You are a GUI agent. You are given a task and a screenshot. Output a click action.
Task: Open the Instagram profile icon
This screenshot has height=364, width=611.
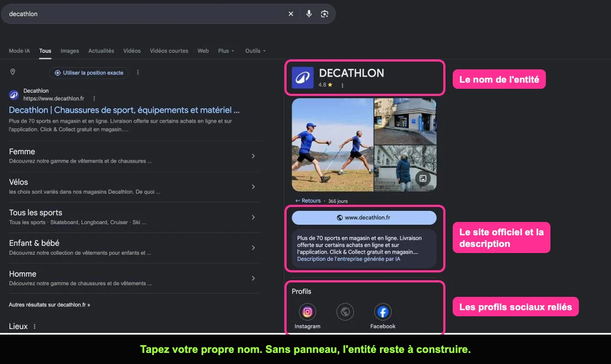click(x=307, y=312)
